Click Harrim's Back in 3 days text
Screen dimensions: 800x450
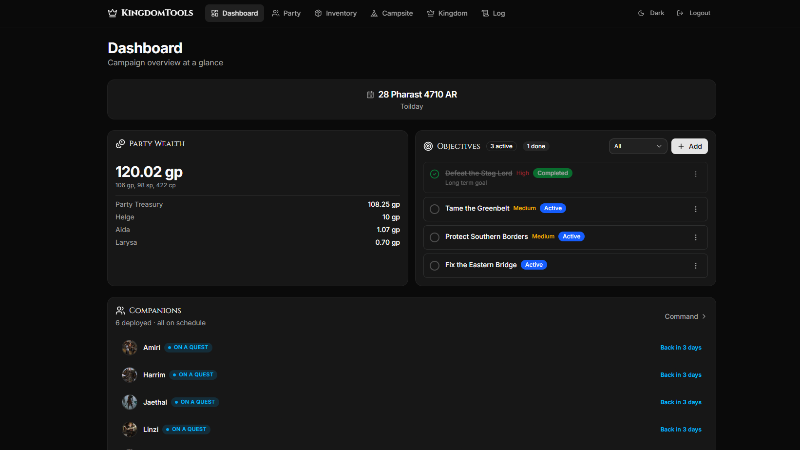(x=681, y=375)
